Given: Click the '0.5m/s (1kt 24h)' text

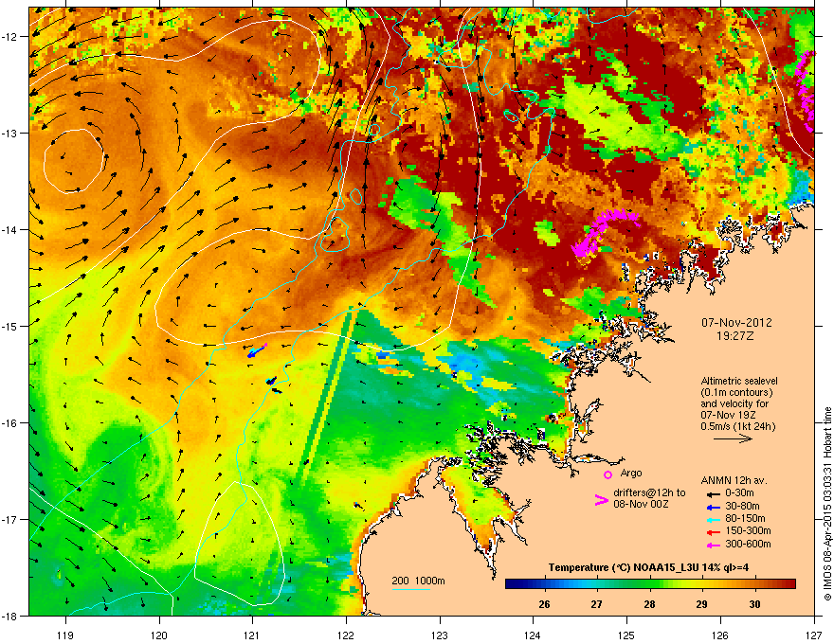Looking at the screenshot, I should pyautogui.click(x=737, y=426).
